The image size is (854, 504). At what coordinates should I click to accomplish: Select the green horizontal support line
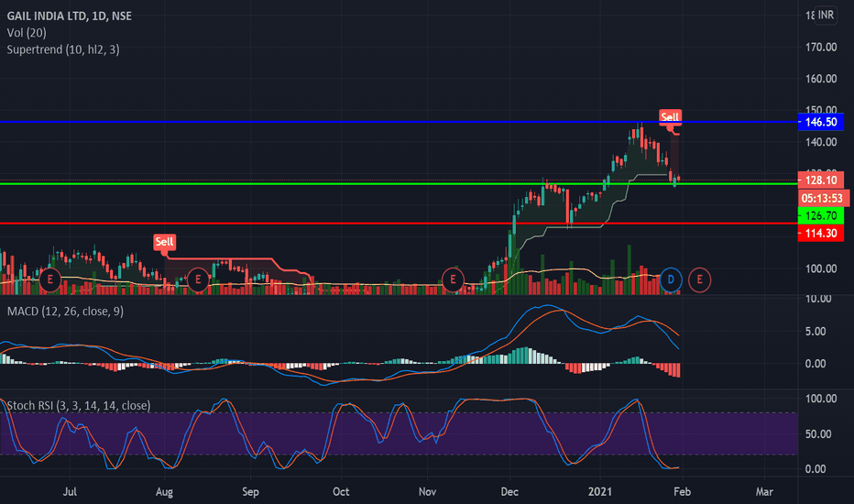click(x=399, y=183)
